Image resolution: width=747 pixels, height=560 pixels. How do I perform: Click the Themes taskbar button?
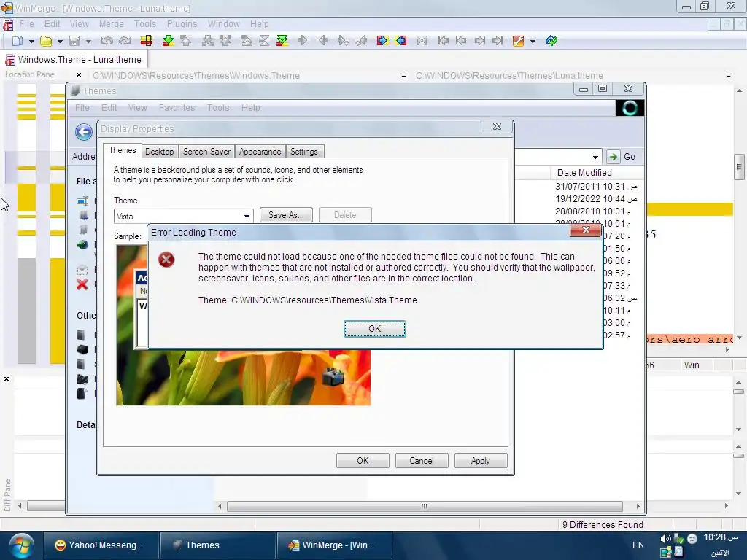coord(217,545)
